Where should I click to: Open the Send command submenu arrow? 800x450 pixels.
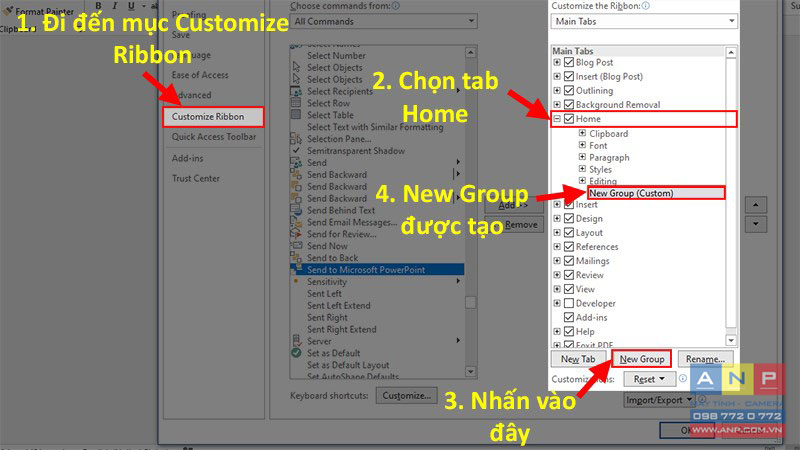[458, 162]
